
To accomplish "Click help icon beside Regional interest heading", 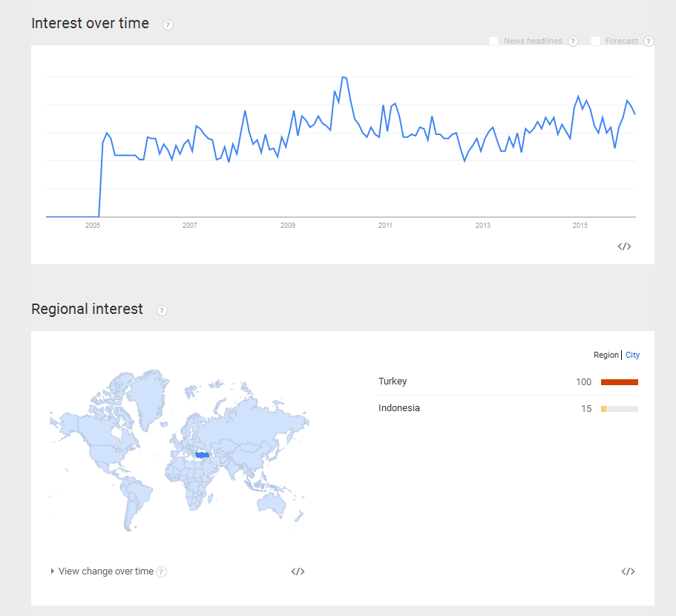I will pos(162,310).
